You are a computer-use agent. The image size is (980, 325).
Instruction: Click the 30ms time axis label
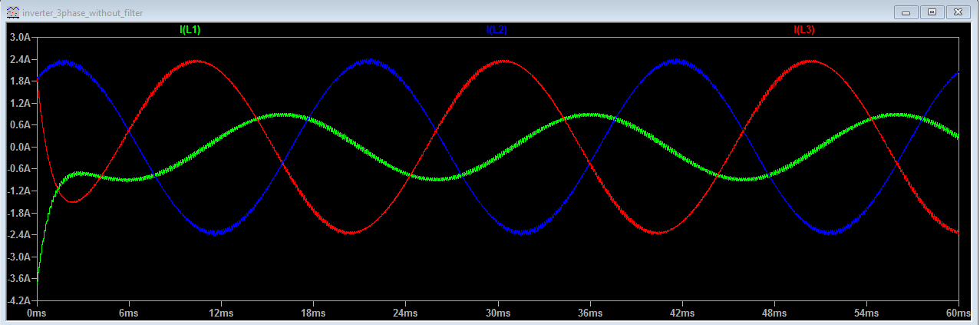click(x=497, y=313)
